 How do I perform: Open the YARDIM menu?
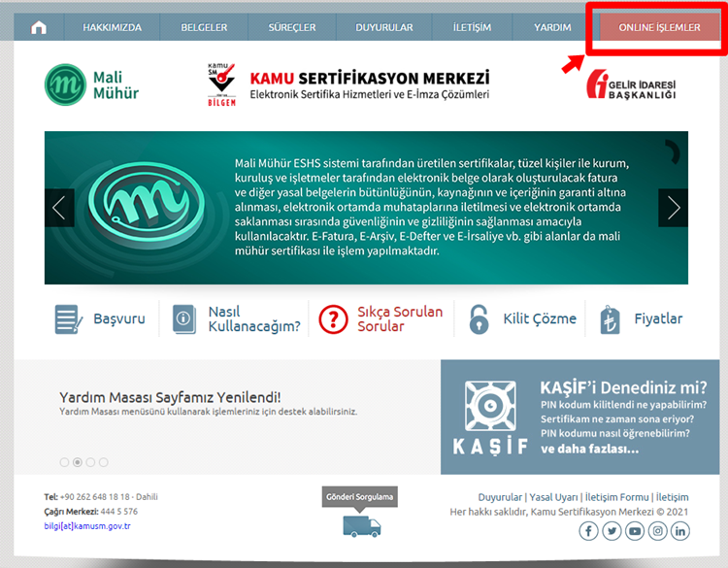[552, 27]
